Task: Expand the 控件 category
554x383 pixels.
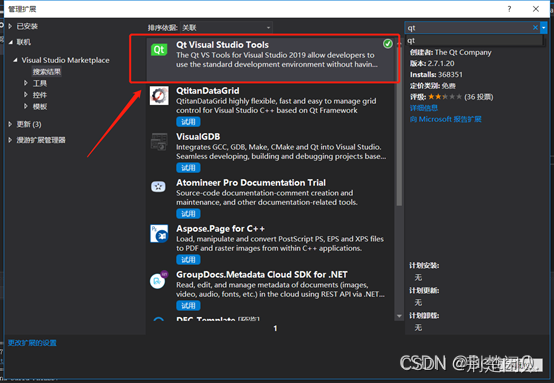Action: pyautogui.click(x=26, y=95)
